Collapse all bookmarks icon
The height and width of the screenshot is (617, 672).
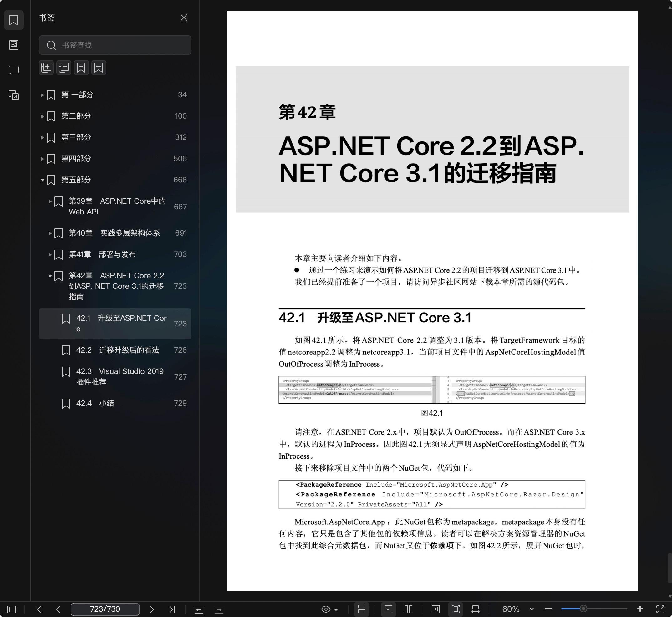[64, 68]
